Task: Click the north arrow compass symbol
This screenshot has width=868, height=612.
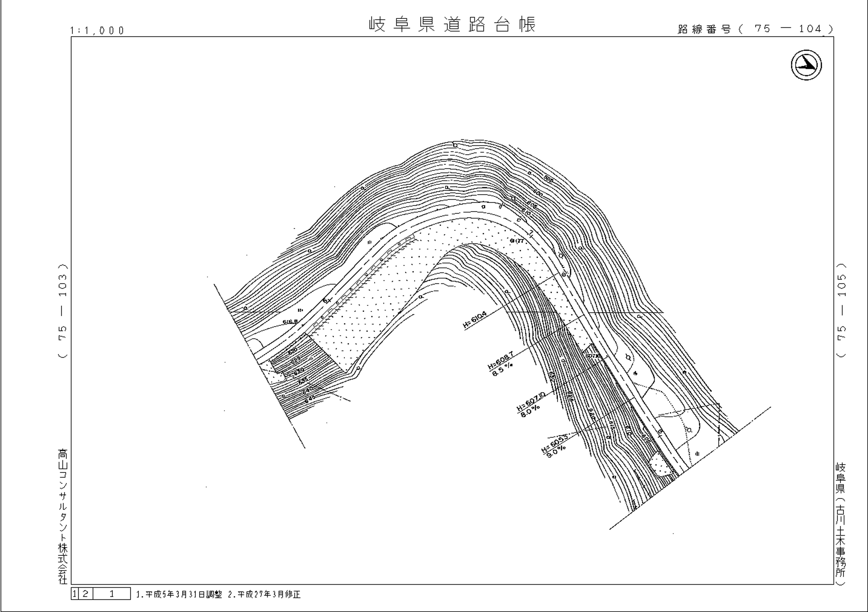Action: coord(806,65)
